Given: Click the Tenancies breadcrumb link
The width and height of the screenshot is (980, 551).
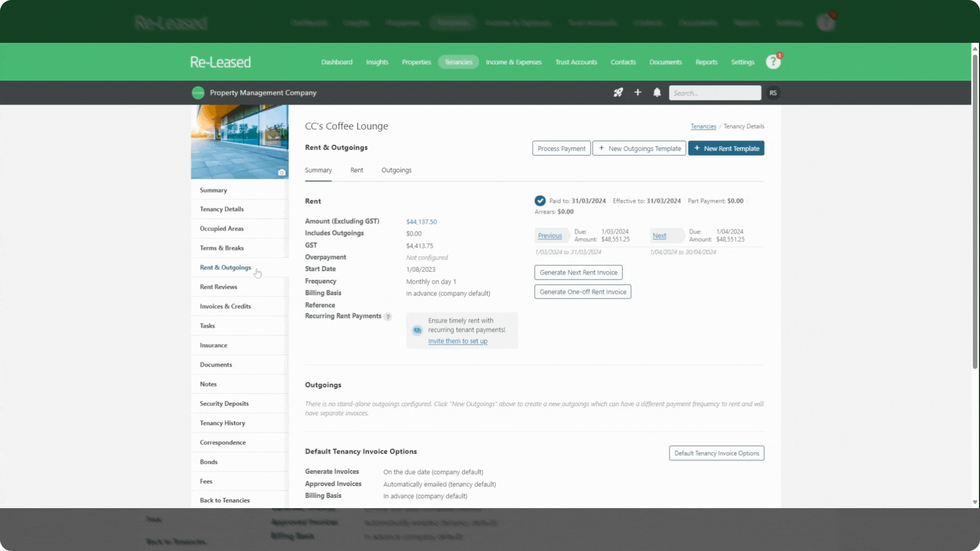Looking at the screenshot, I should tap(703, 127).
